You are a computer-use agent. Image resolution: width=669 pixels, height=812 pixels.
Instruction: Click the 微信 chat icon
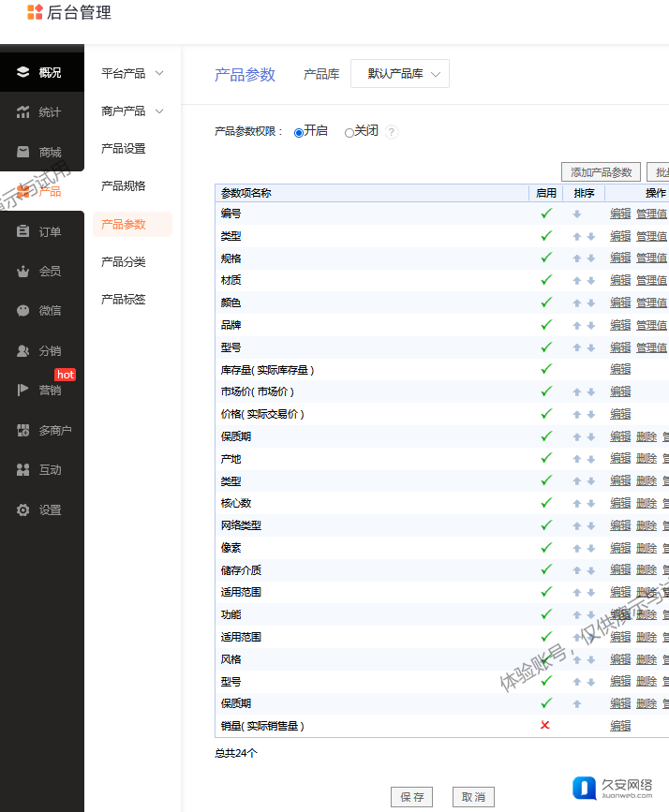23,310
